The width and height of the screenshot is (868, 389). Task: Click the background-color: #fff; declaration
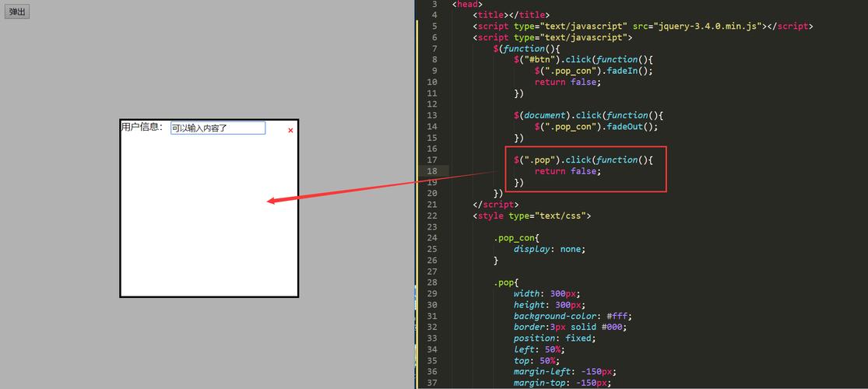(x=572, y=316)
